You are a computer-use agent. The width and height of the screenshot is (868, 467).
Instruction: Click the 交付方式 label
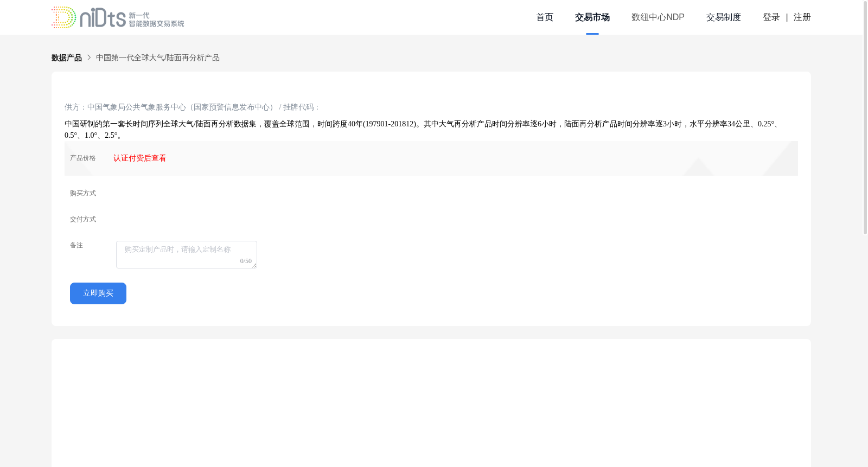click(x=83, y=219)
